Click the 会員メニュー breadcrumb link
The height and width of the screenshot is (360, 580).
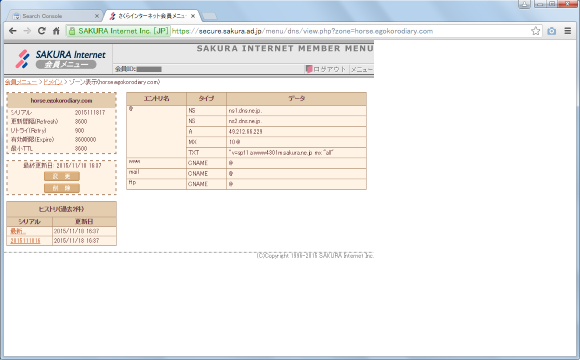[21, 82]
